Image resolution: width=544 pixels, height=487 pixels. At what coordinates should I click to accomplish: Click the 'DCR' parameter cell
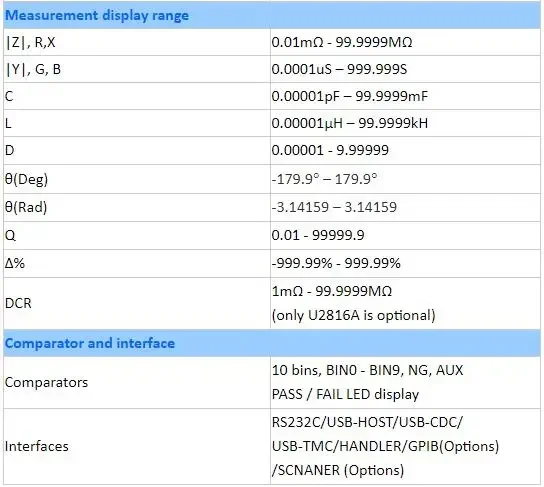(137, 303)
